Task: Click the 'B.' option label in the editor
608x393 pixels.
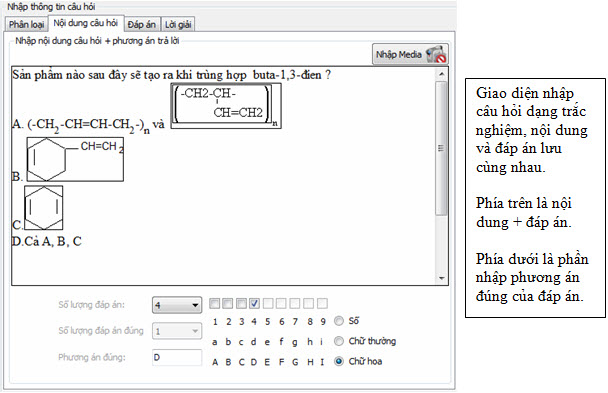Action: click(17, 177)
